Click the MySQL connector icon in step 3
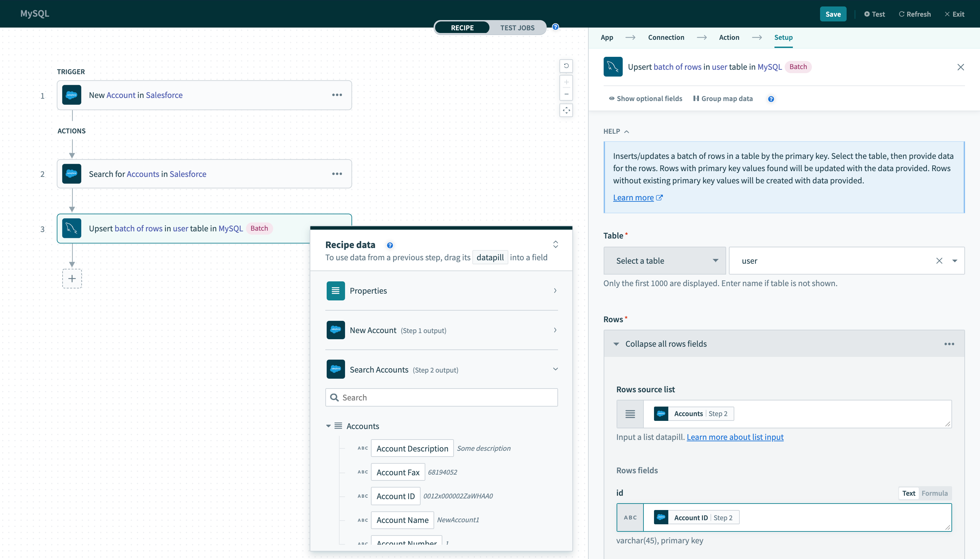 pyautogui.click(x=71, y=228)
